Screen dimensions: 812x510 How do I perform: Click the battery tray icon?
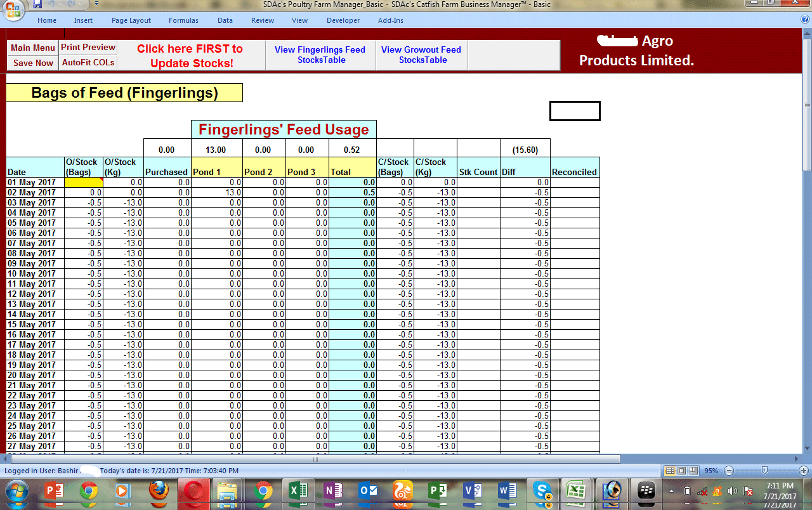687,492
